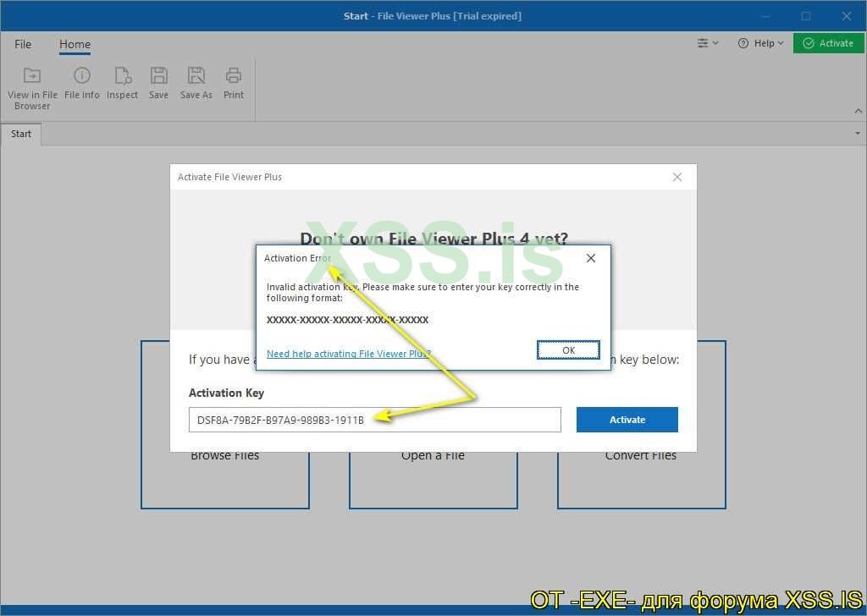Click the blue Activate button beside the key field
This screenshot has height=616, width=867.
627,420
